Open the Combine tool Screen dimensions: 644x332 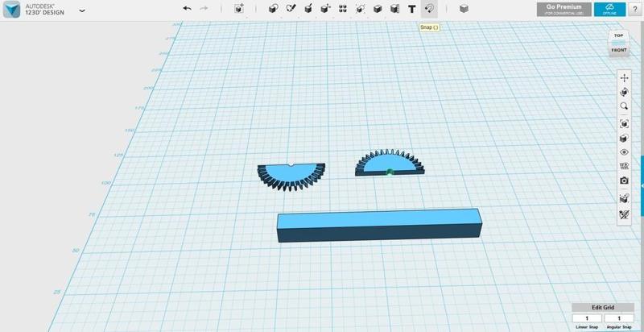[378, 9]
